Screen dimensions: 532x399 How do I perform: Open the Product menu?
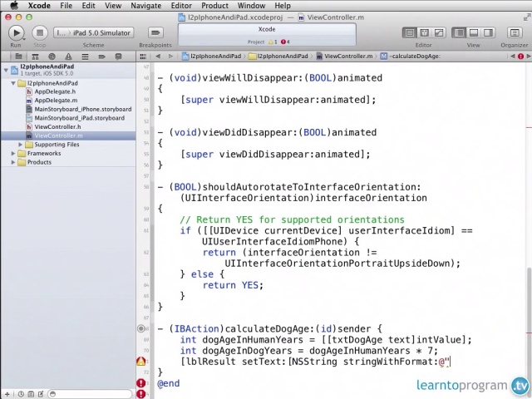214,6
